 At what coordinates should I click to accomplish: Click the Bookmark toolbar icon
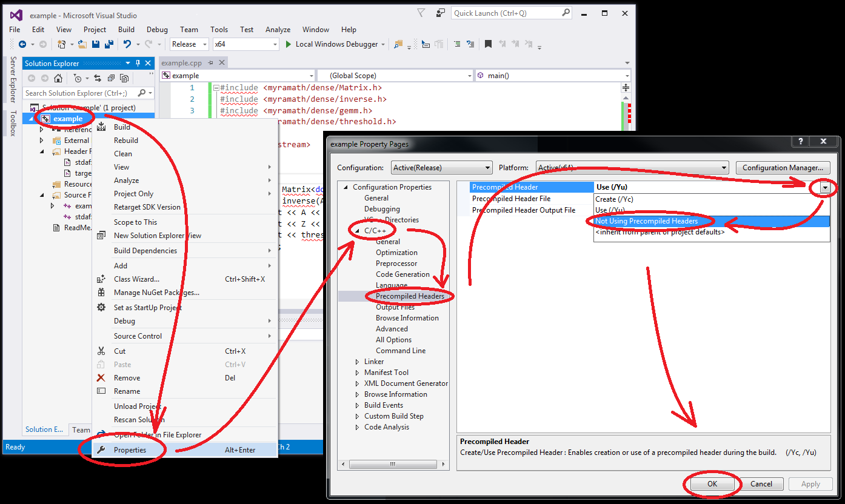488,44
